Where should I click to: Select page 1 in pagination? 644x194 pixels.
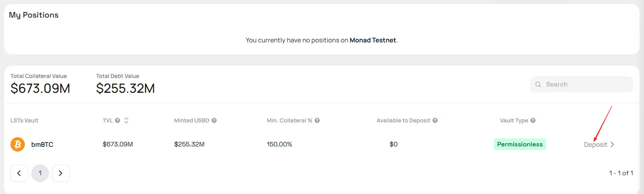[40, 173]
